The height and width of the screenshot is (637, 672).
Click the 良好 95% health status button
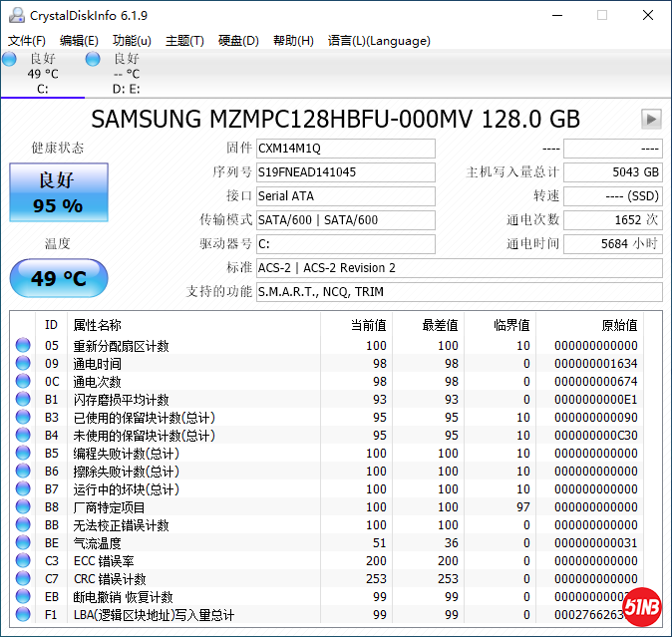point(58,192)
